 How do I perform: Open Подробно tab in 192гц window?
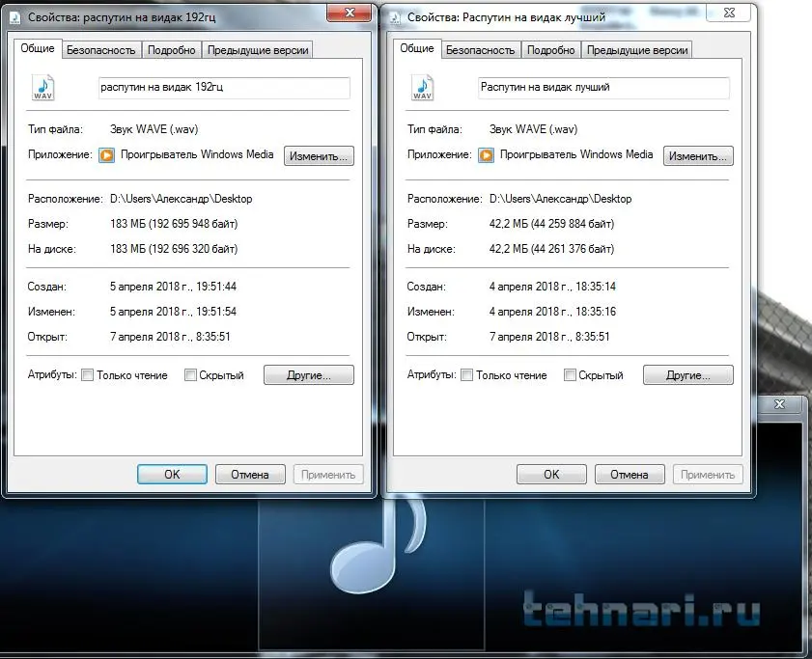tap(172, 50)
